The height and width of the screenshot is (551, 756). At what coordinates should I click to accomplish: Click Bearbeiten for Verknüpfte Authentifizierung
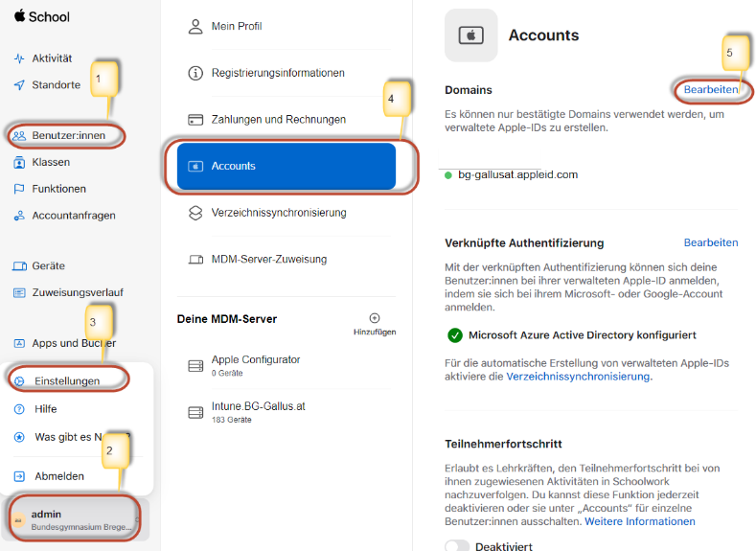710,243
